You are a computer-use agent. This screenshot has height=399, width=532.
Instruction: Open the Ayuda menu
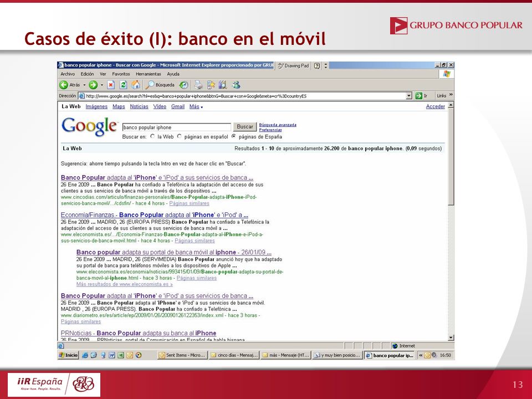[173, 74]
